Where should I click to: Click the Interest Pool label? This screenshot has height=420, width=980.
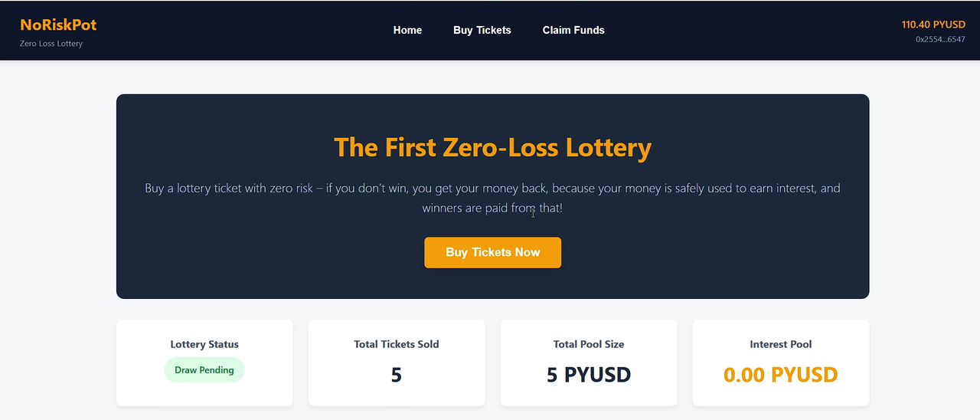pos(781,344)
